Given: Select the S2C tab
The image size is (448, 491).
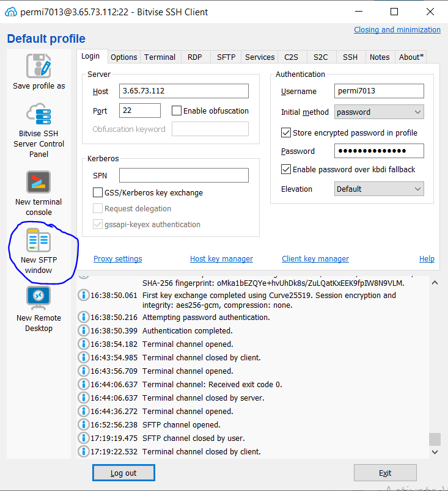Looking at the screenshot, I should click(x=320, y=57).
